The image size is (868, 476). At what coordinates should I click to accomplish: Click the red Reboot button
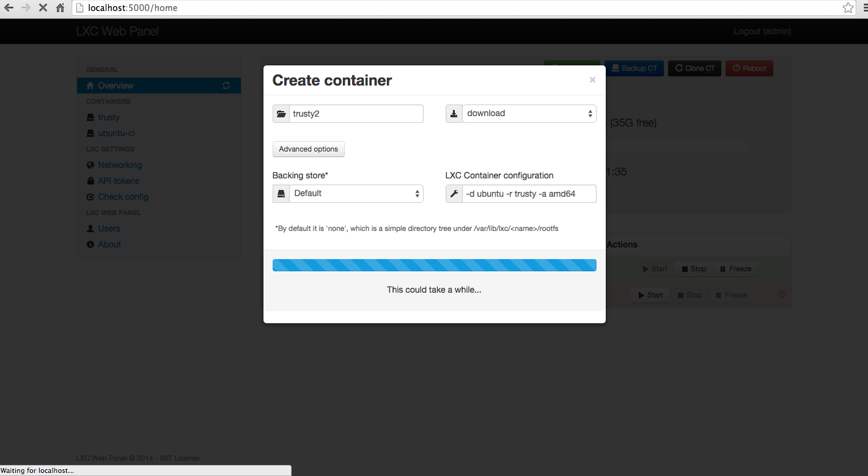749,68
